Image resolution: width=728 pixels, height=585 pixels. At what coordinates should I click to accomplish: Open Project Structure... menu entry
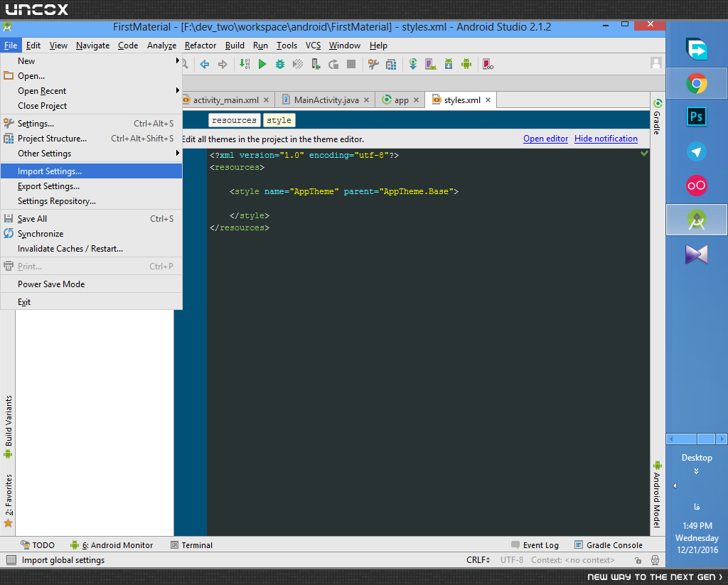[92, 139]
